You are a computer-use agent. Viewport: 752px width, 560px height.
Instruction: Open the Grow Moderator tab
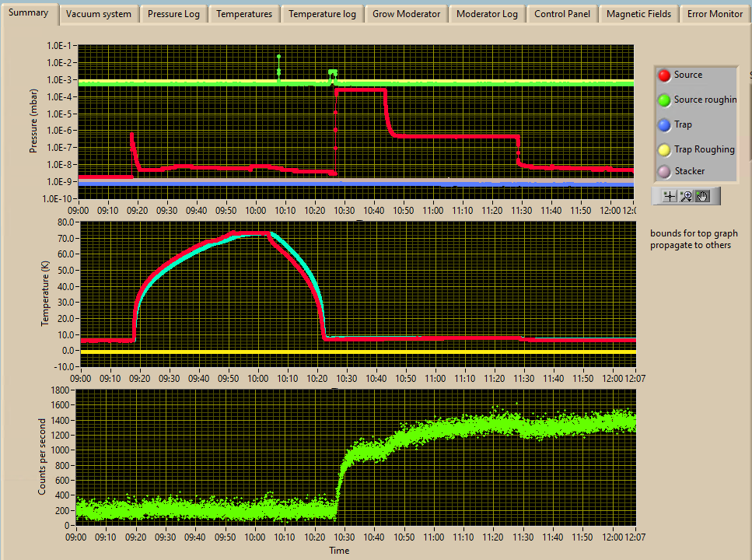click(x=406, y=14)
